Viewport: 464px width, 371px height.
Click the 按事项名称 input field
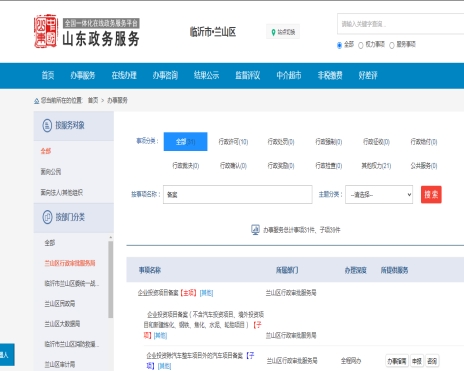[x=238, y=195]
